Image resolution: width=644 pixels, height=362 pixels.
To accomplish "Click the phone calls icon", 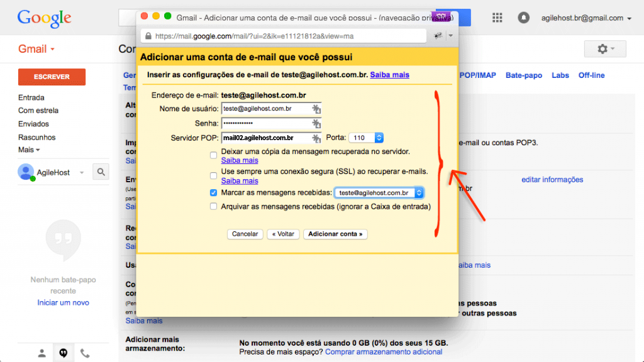I will pyautogui.click(x=85, y=353).
